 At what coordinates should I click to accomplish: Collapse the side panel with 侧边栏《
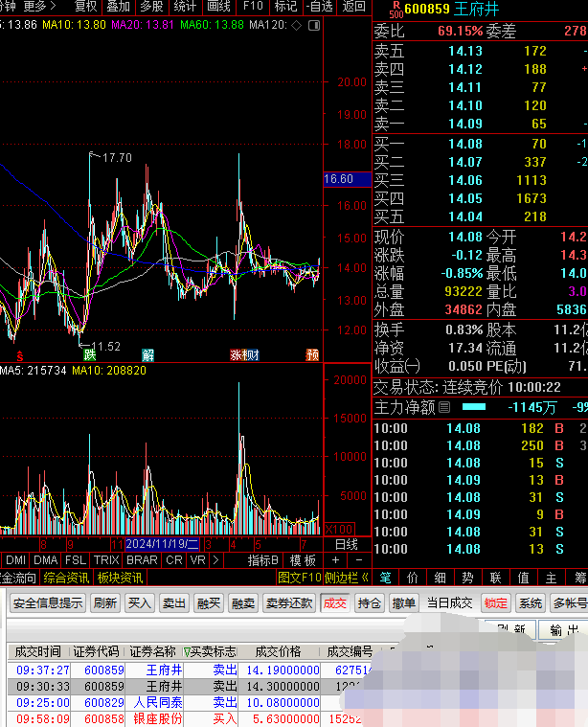coord(347,578)
